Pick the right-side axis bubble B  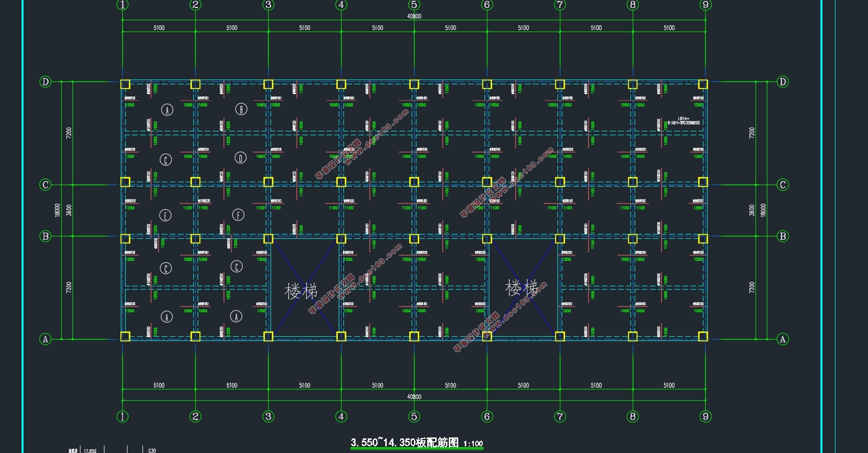tap(783, 236)
